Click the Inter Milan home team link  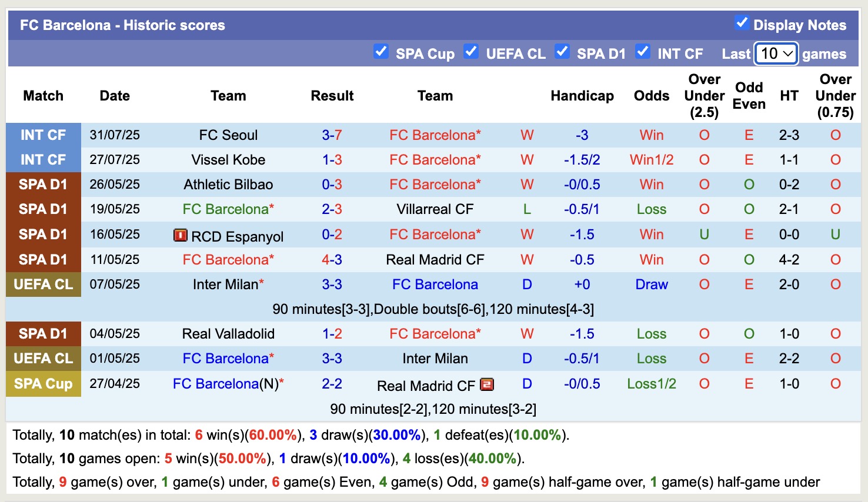click(x=225, y=285)
